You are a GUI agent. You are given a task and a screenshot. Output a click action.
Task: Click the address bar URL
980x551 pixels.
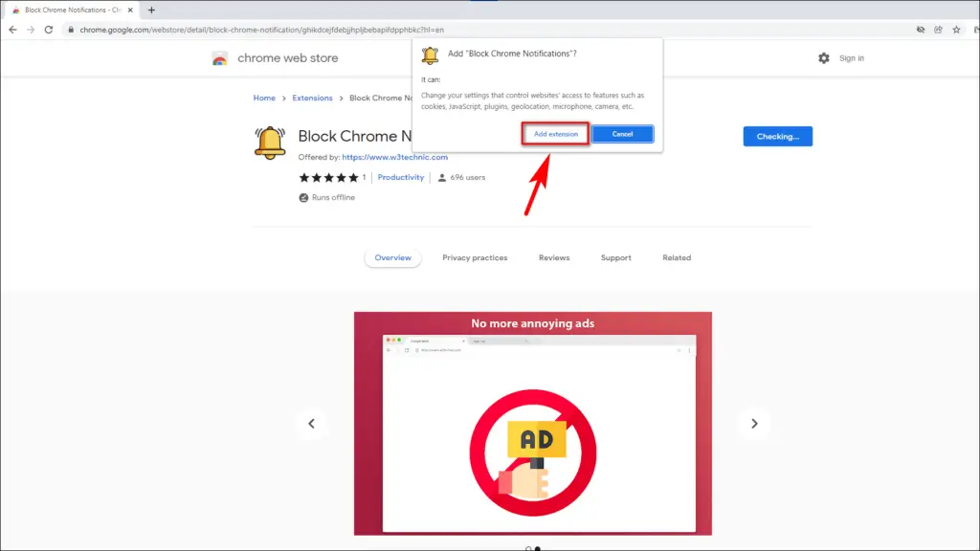pyautogui.click(x=262, y=30)
